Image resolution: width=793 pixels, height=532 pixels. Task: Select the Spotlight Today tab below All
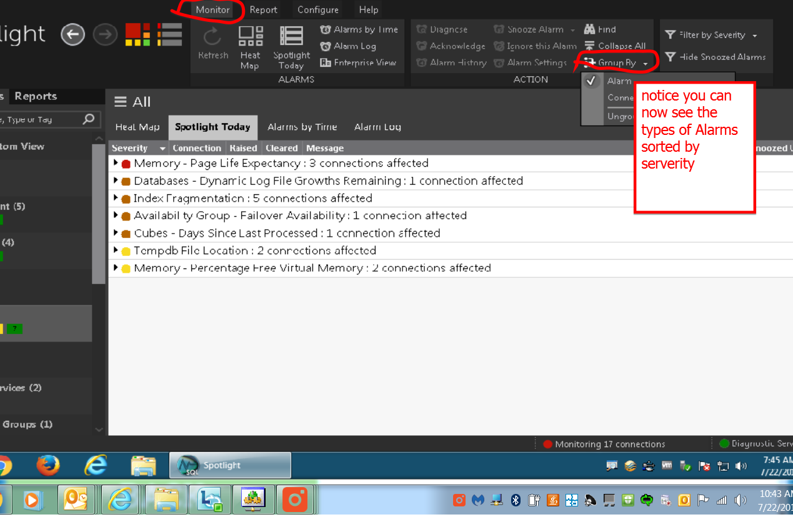coord(212,127)
